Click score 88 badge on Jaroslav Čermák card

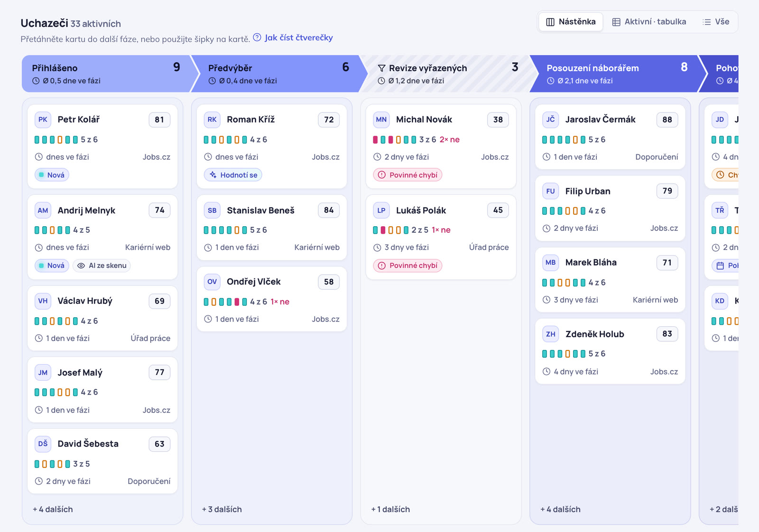pos(667,120)
